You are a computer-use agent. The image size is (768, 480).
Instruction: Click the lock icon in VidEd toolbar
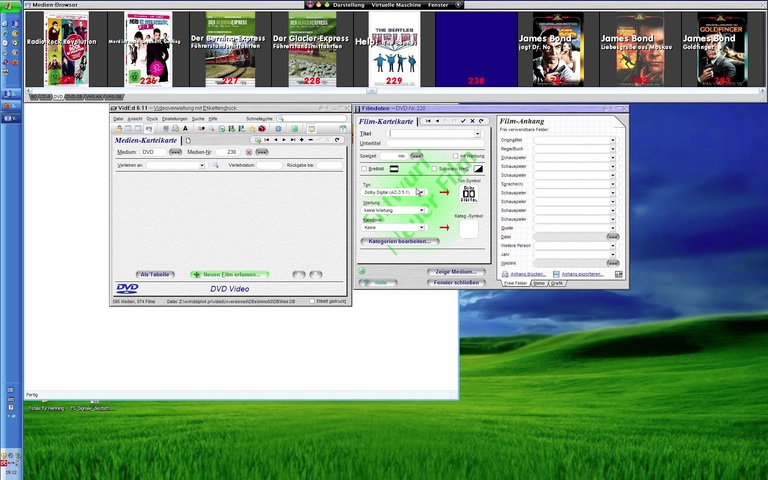coord(119,128)
